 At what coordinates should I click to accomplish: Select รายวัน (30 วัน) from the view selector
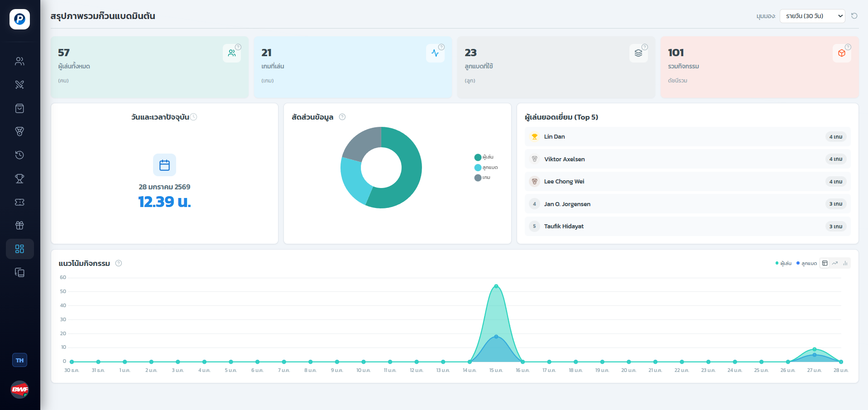point(812,16)
